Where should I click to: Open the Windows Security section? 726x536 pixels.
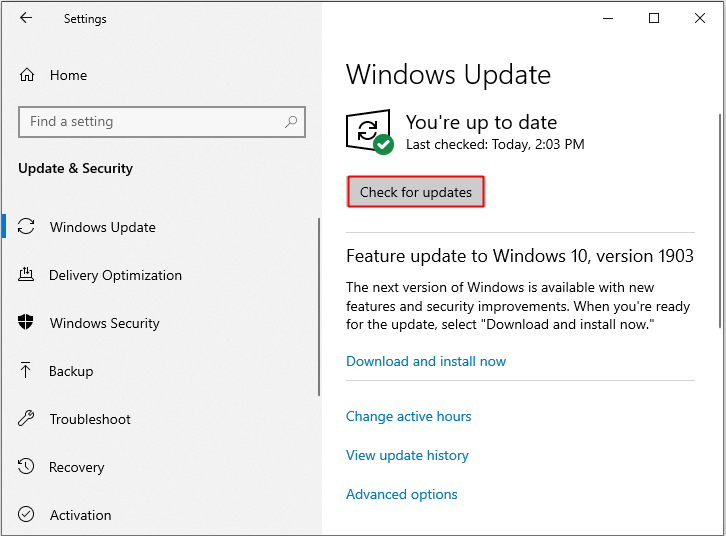coord(104,323)
